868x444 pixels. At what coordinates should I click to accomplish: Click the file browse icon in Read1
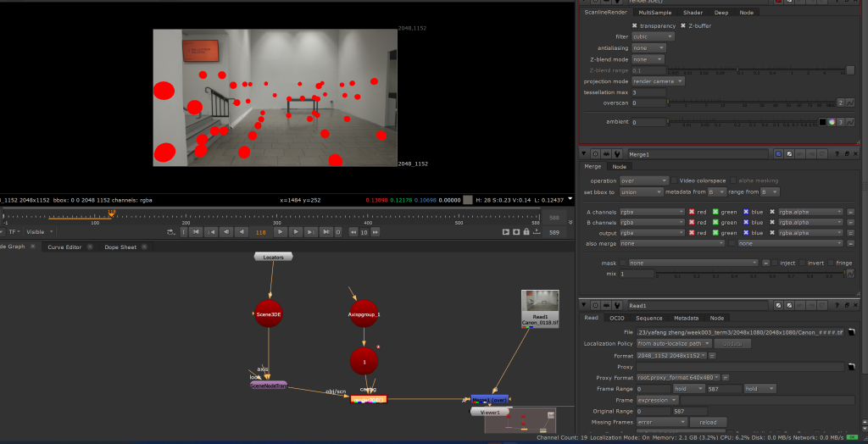[852, 332]
